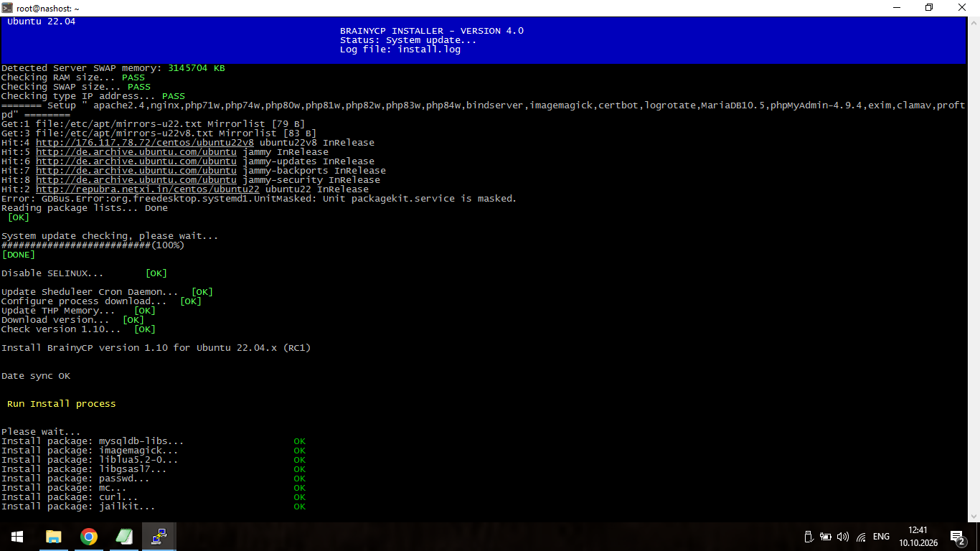Viewport: 980px width, 551px height.
Task: Click the 'Date sync OK' line
Action: pos(36,376)
